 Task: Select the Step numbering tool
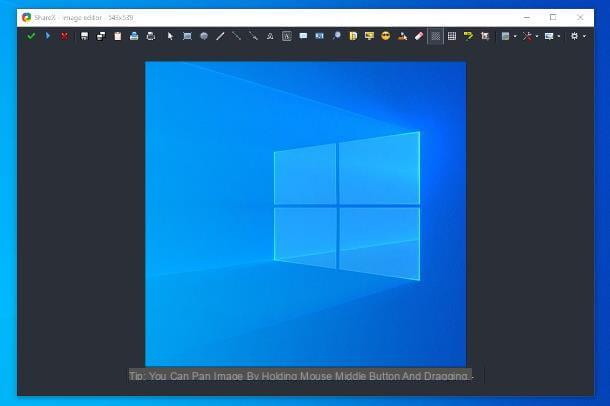pos(319,36)
